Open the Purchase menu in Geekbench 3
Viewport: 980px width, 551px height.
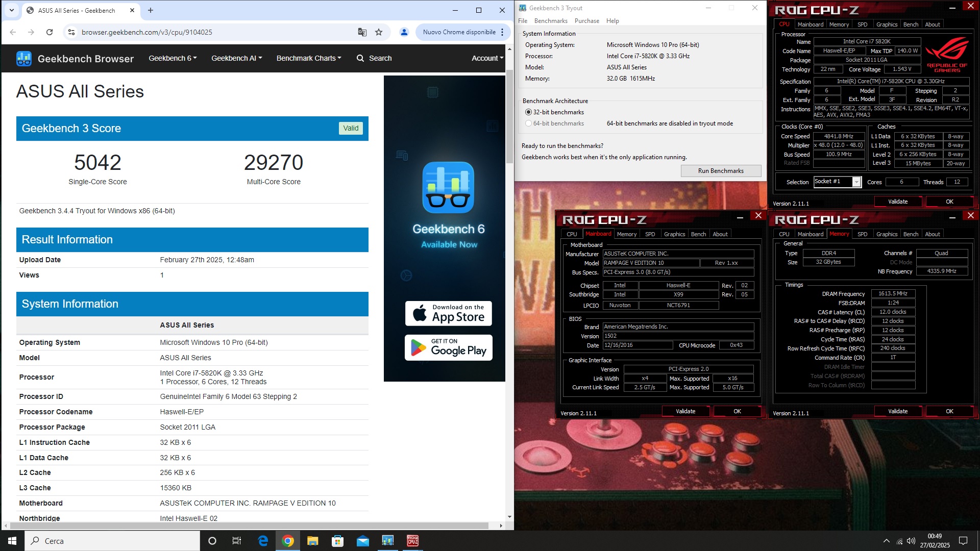(587, 21)
